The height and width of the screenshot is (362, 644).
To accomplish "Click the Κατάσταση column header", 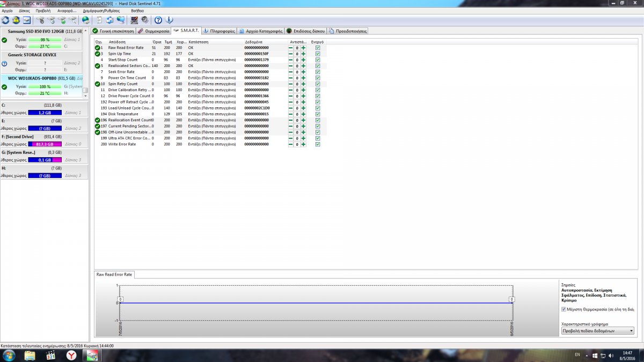I will [x=198, y=41].
